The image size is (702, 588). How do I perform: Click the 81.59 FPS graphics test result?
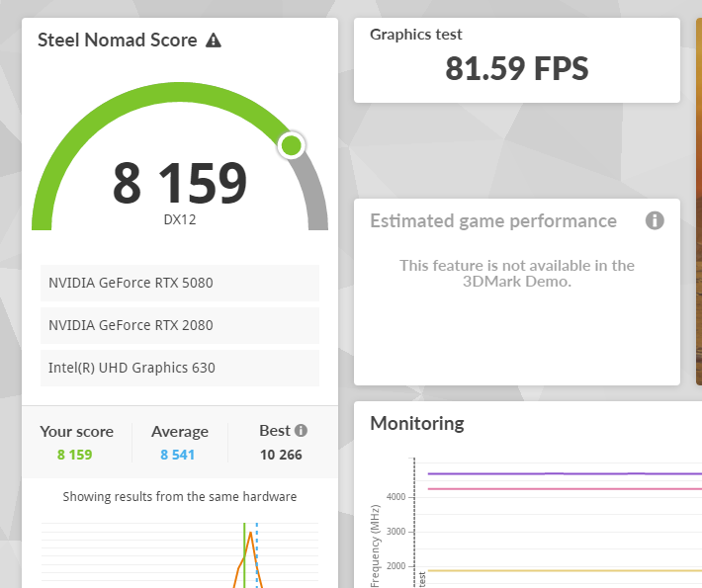click(517, 69)
